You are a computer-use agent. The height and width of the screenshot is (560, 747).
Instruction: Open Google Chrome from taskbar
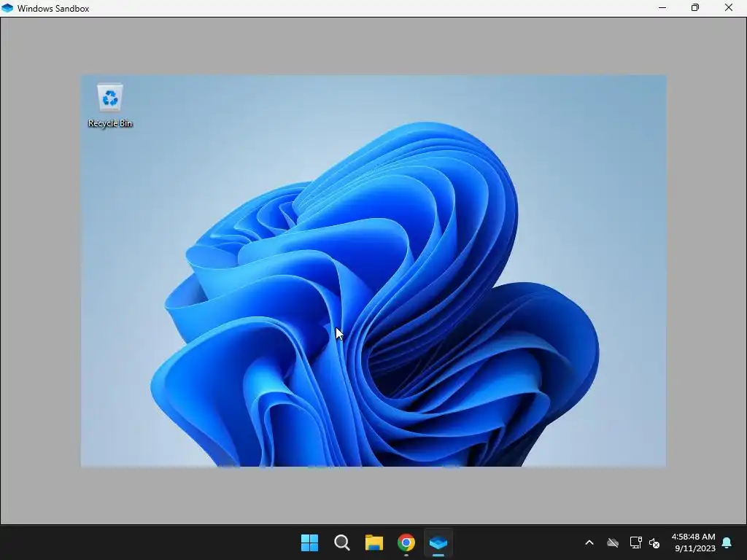coord(406,542)
